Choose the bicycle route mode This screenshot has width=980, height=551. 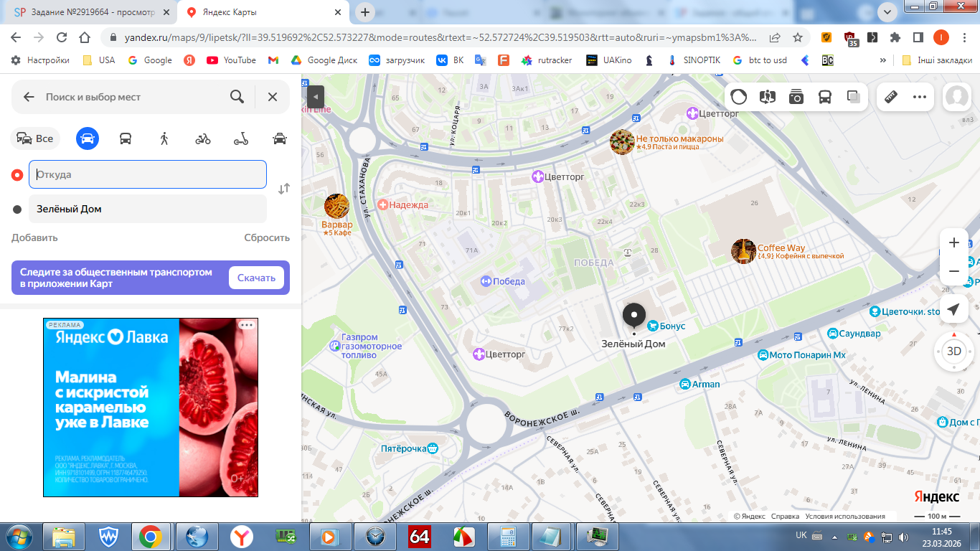[x=203, y=138]
